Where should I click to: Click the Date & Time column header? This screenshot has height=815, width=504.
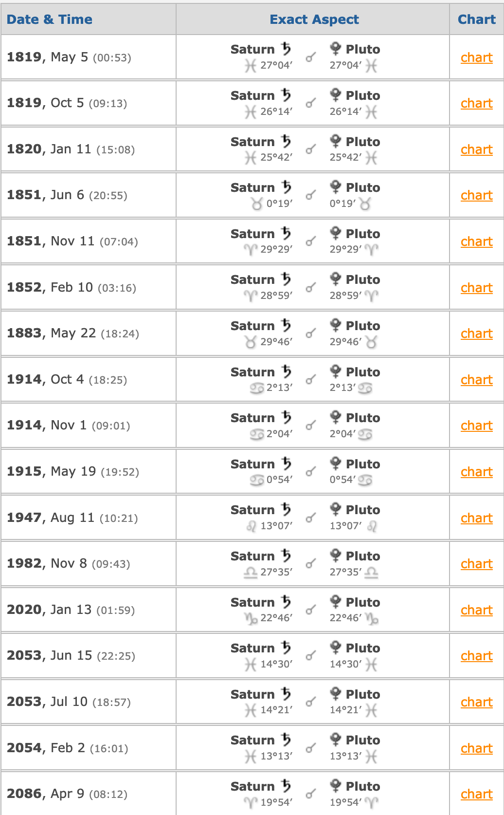(50, 19)
